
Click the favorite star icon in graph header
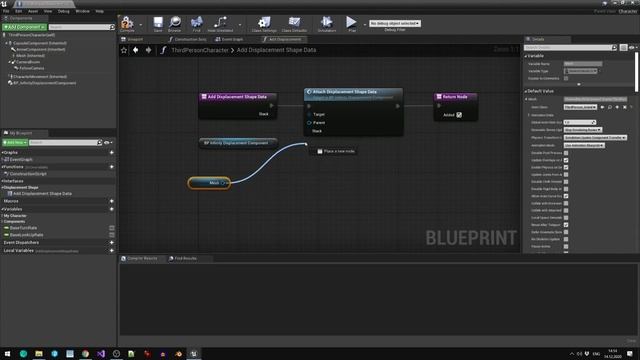[124, 50]
